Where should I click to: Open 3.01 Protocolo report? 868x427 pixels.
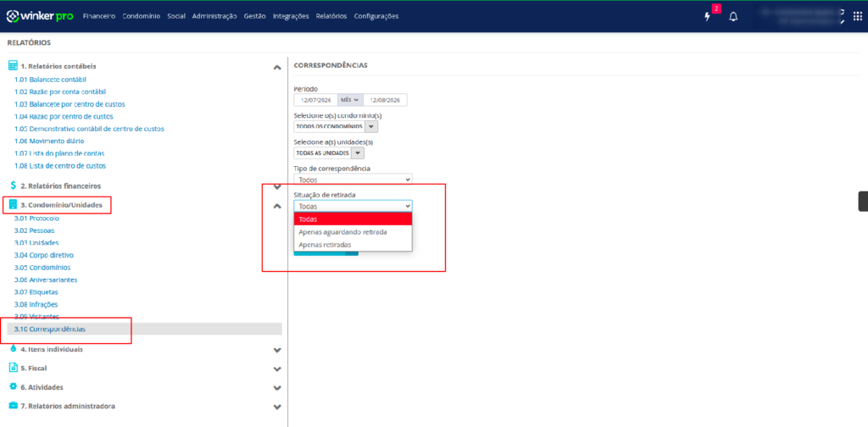point(36,219)
